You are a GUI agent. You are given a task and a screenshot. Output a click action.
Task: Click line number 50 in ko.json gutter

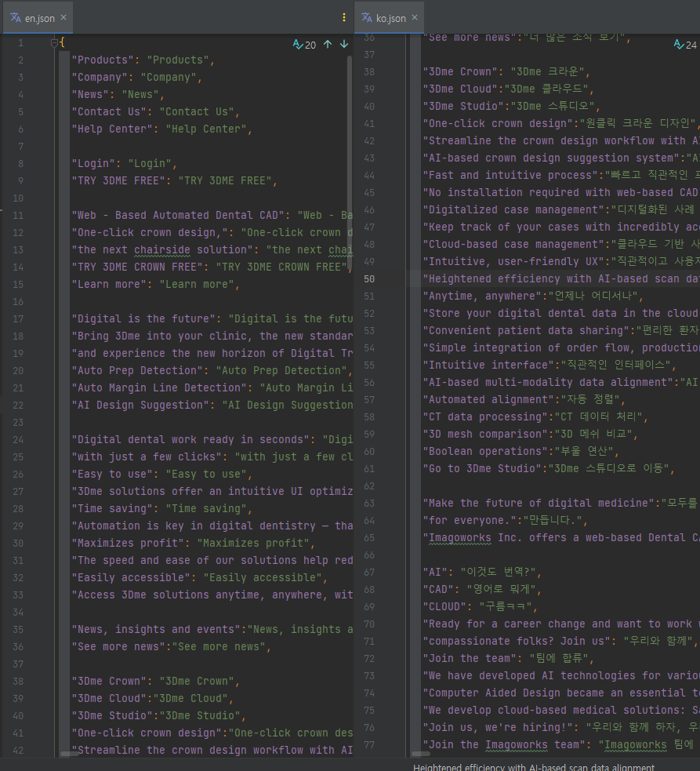click(368, 278)
